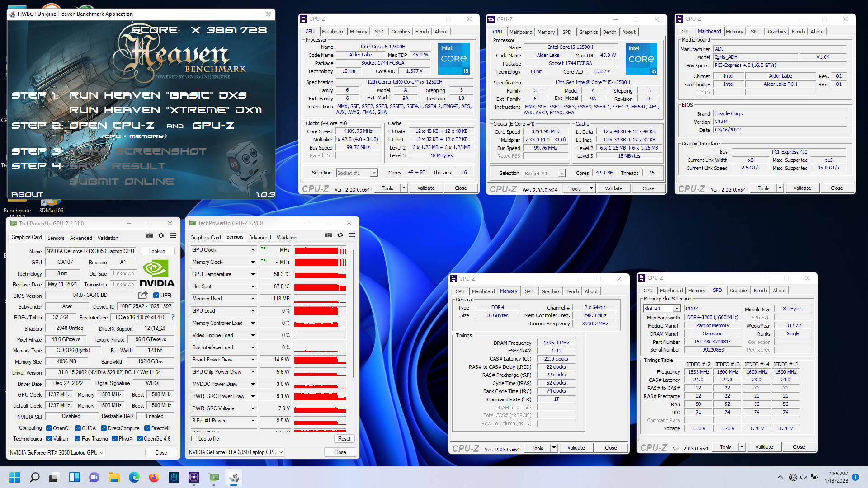Click CPU-Z icon in the taskbar
This screenshot has width=868, height=488.
(x=194, y=477)
